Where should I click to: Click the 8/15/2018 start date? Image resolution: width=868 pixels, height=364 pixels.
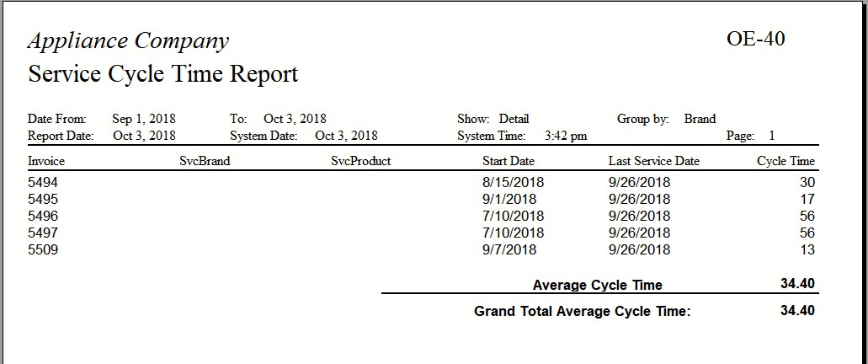(x=514, y=182)
